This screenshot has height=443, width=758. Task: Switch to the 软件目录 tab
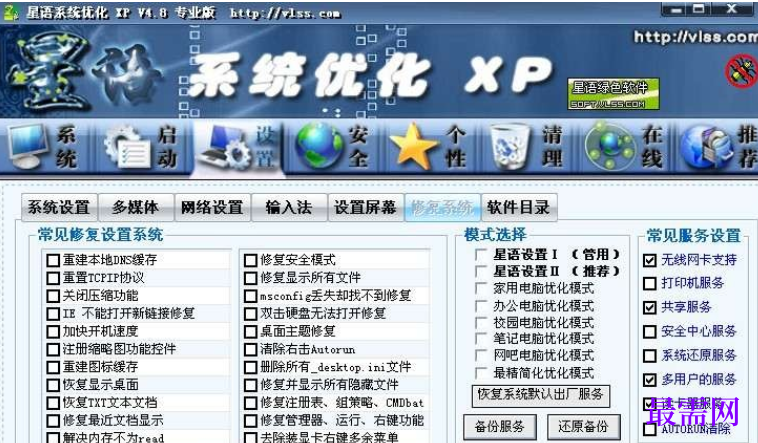point(519,207)
